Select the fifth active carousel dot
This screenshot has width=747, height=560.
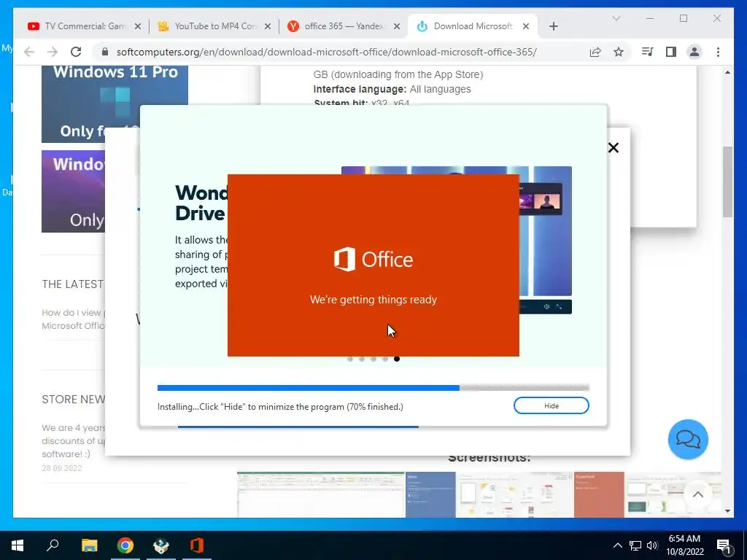coord(397,359)
